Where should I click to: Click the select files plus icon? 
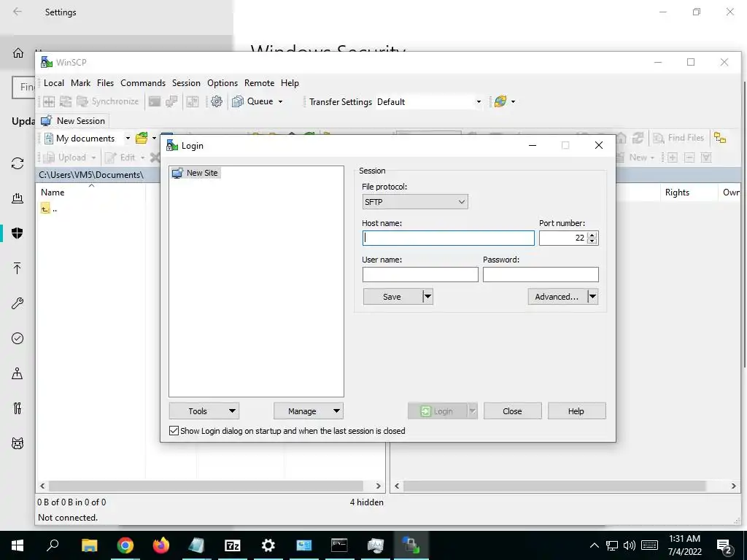(672, 157)
